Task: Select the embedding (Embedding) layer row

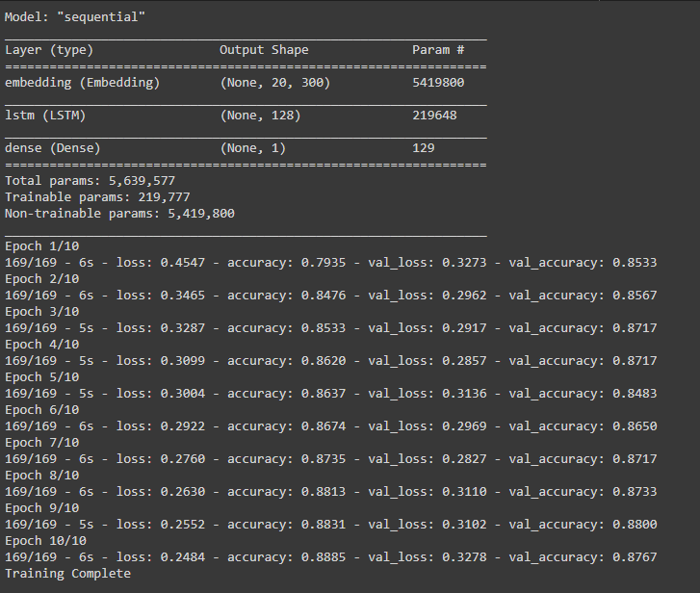Action: coord(83,83)
